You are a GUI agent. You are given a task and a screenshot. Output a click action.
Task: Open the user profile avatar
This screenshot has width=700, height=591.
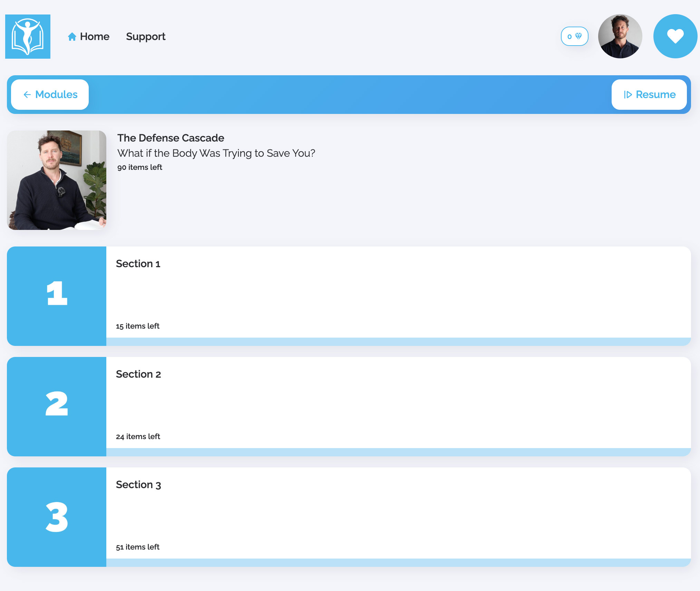tap(620, 36)
